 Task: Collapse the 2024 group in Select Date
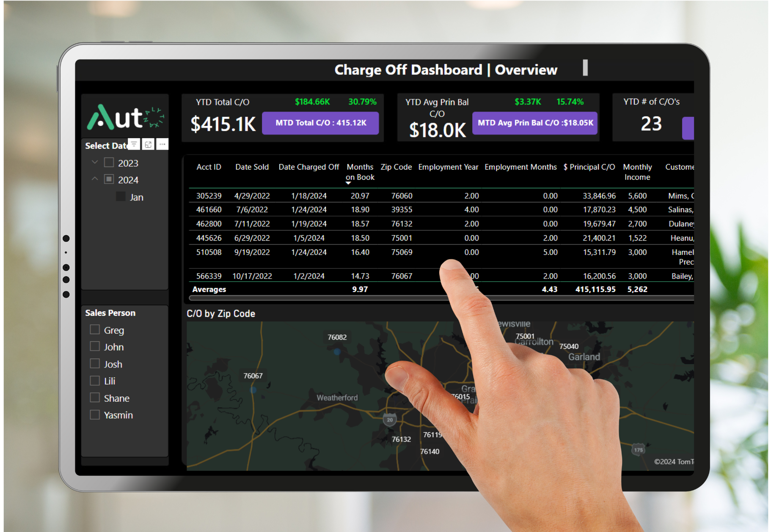95,179
